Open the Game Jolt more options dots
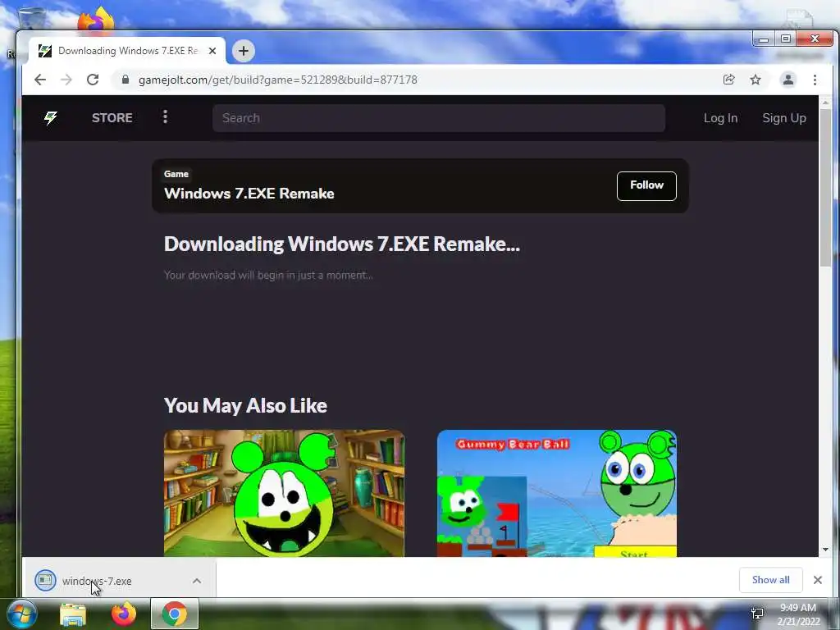Image resolution: width=840 pixels, height=630 pixels. (x=165, y=116)
